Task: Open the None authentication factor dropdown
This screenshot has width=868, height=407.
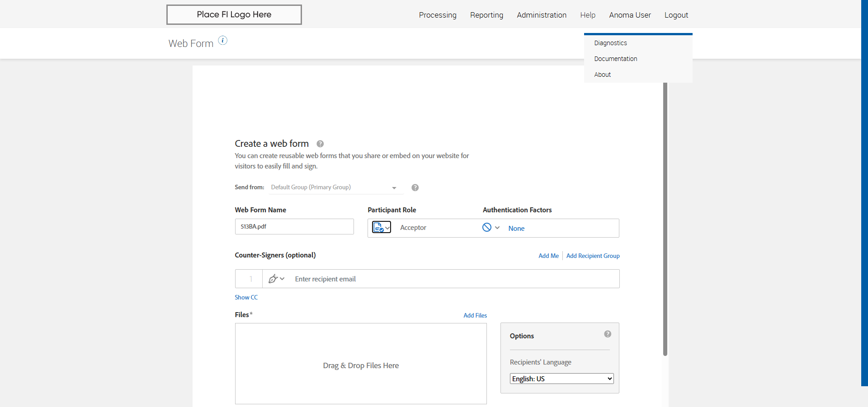Action: click(x=516, y=229)
